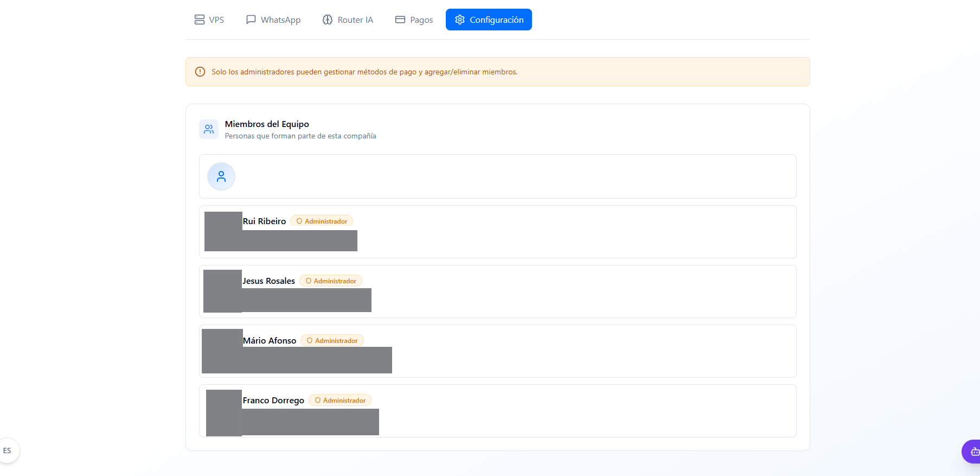Select the name Rui Ribeiro
The height and width of the screenshot is (476, 980).
[x=264, y=221]
